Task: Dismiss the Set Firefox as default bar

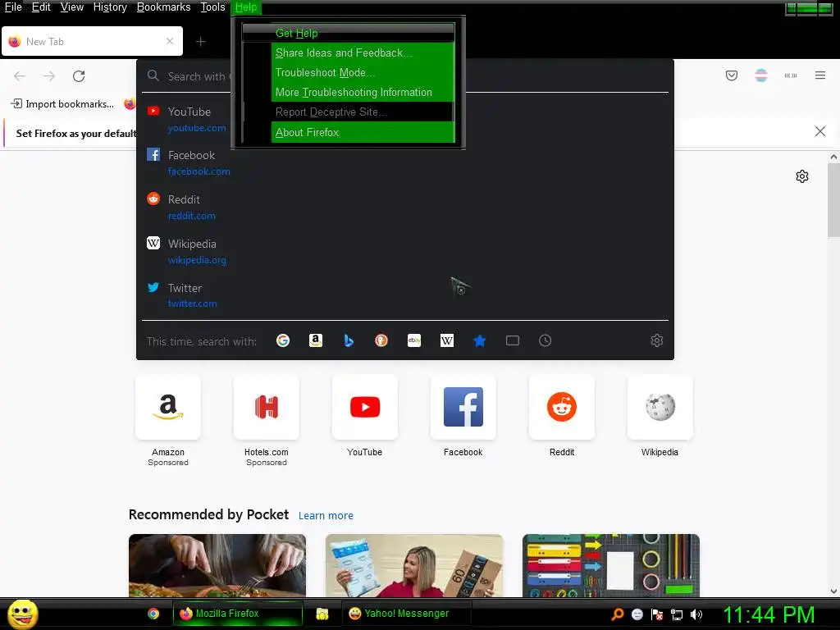Action: pyautogui.click(x=819, y=131)
